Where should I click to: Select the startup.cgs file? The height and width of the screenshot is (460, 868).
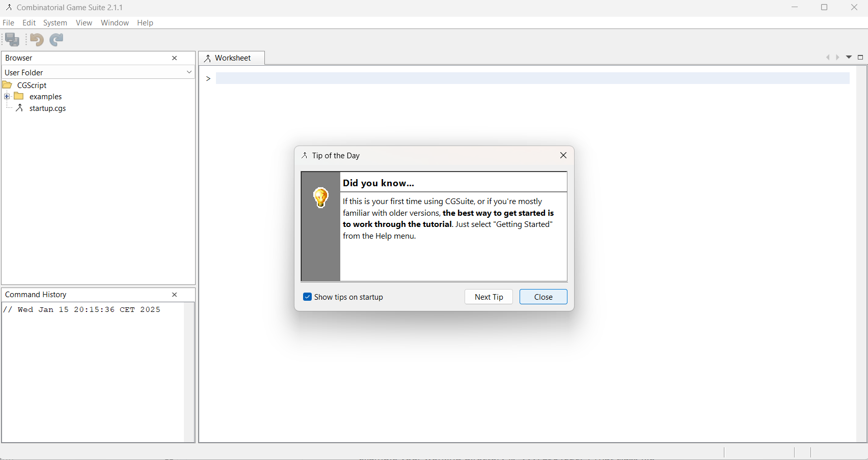click(x=47, y=108)
